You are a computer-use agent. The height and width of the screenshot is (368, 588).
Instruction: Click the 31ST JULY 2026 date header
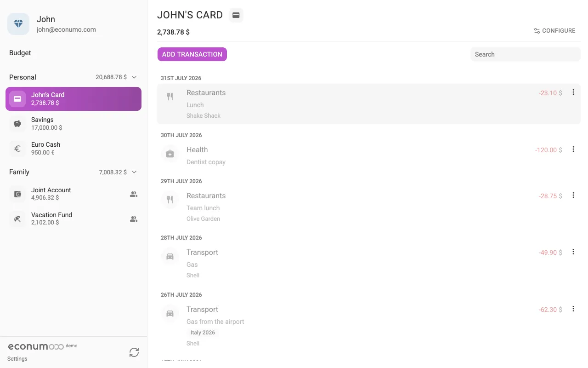click(181, 78)
